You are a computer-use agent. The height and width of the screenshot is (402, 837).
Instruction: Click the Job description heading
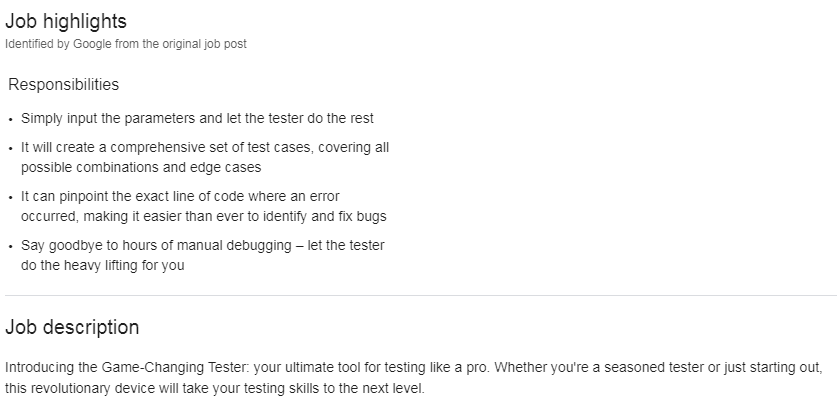[x=72, y=327]
